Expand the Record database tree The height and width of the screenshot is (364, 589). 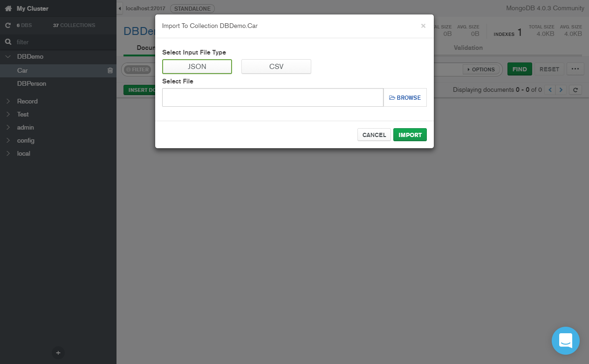[x=8, y=101]
